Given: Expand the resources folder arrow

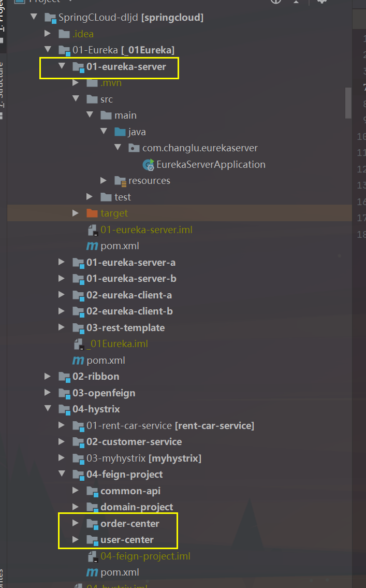Looking at the screenshot, I should click(x=104, y=180).
